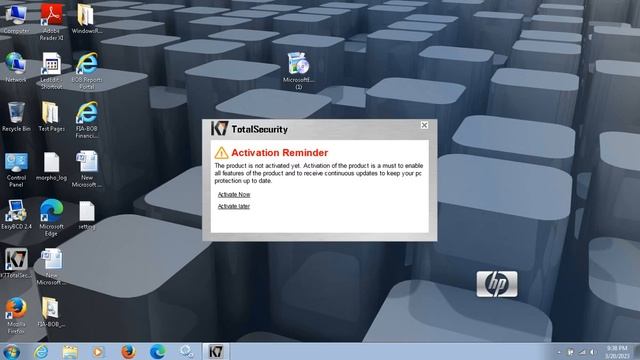Click the HP logo gadget on desktop

(497, 284)
